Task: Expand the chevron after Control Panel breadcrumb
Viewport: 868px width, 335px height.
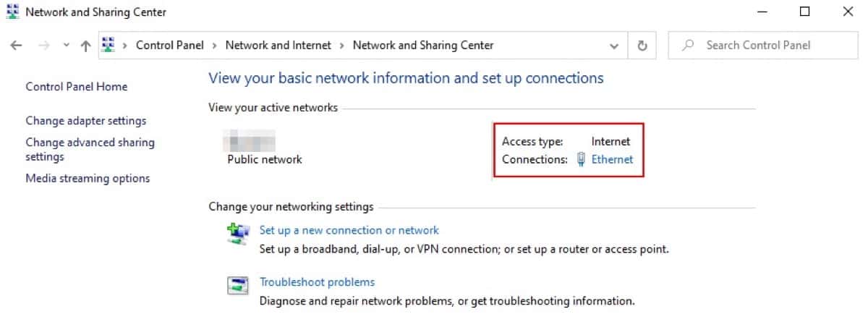Action: (214, 46)
